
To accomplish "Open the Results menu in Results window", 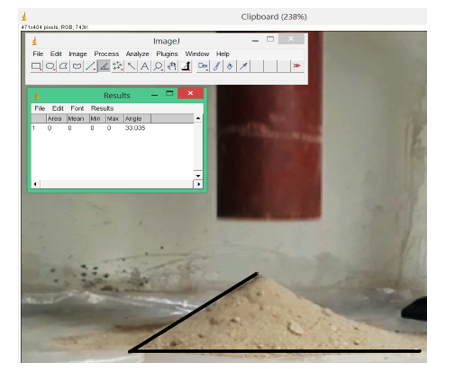I will click(102, 108).
